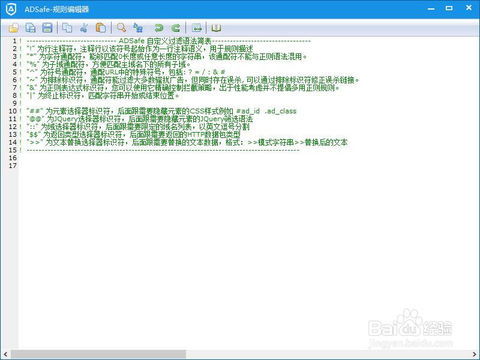
Task: Open syntax help book icon
Action: (x=216, y=28)
